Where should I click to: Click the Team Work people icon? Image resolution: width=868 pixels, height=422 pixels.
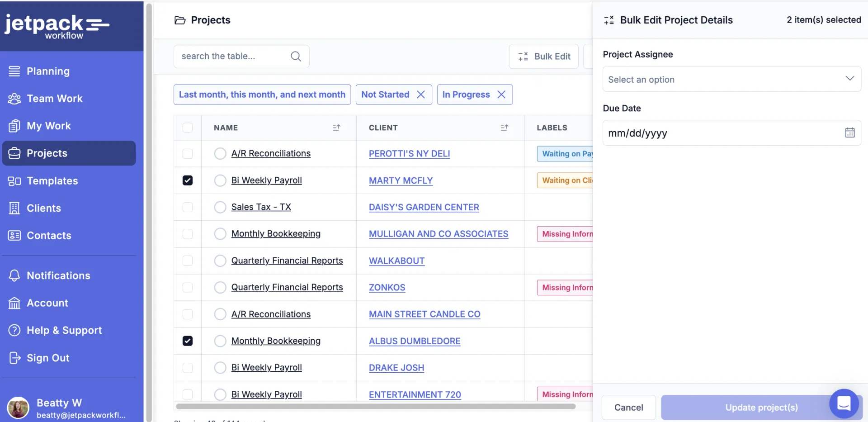click(x=14, y=99)
